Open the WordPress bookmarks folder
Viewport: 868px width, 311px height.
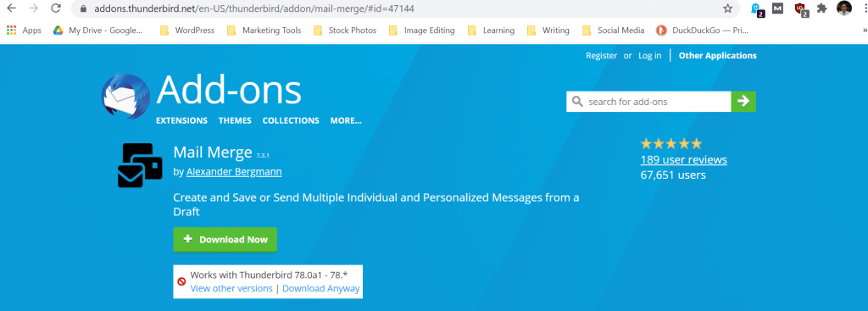[x=187, y=31]
